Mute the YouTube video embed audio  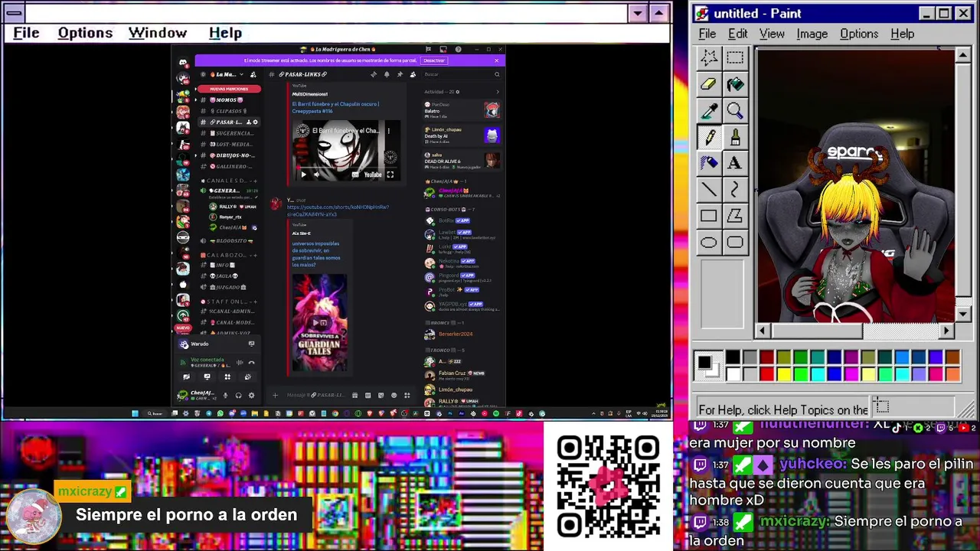[316, 174]
